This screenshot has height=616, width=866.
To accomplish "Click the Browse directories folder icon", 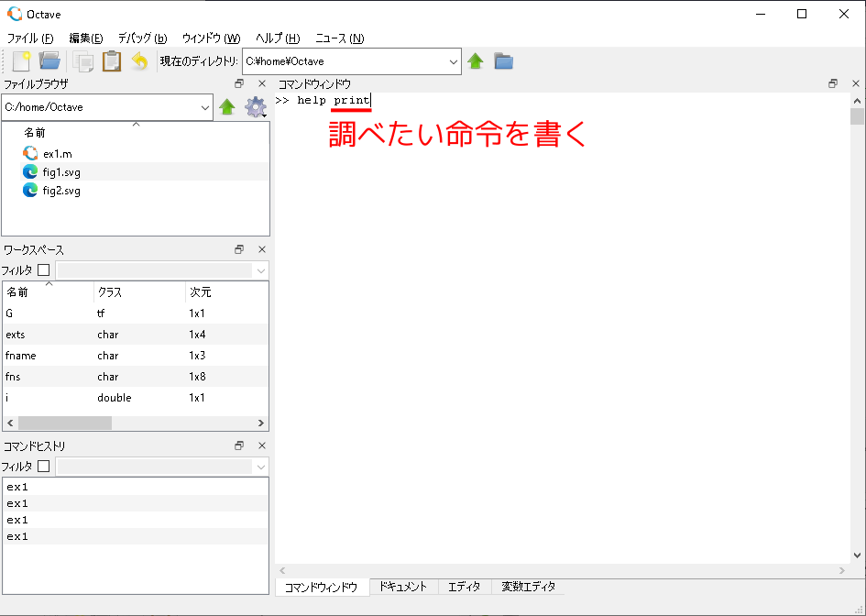I will click(x=503, y=61).
